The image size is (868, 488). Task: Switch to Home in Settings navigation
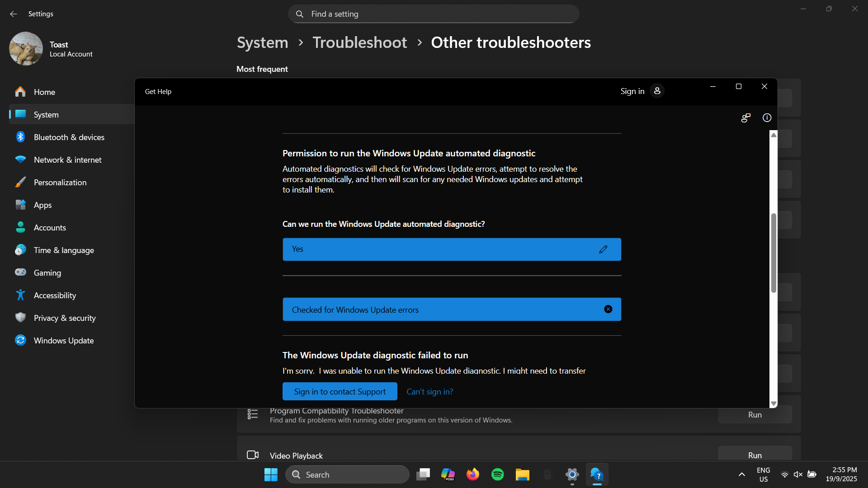click(44, 92)
